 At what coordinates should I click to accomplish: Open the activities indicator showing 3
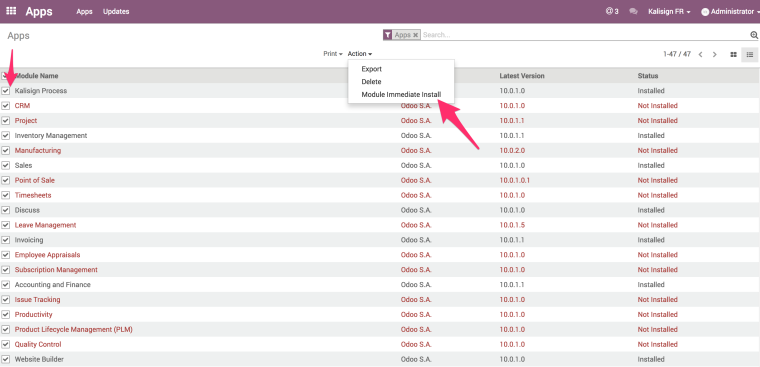pyautogui.click(x=612, y=11)
